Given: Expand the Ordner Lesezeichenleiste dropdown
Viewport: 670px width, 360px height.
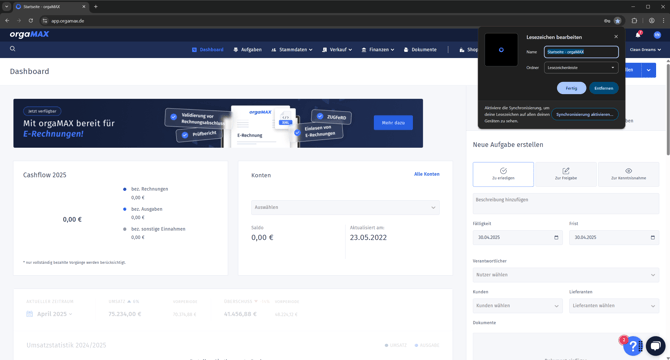Looking at the screenshot, I should pyautogui.click(x=581, y=67).
